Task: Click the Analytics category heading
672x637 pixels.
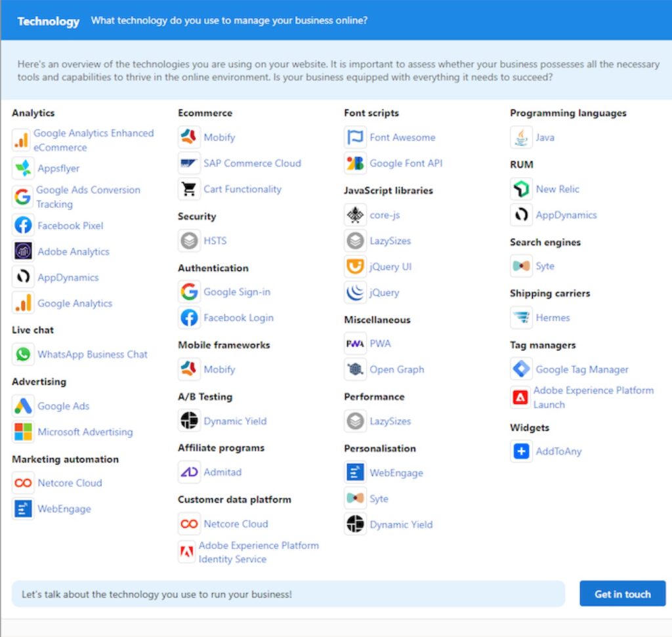Action: coord(33,113)
